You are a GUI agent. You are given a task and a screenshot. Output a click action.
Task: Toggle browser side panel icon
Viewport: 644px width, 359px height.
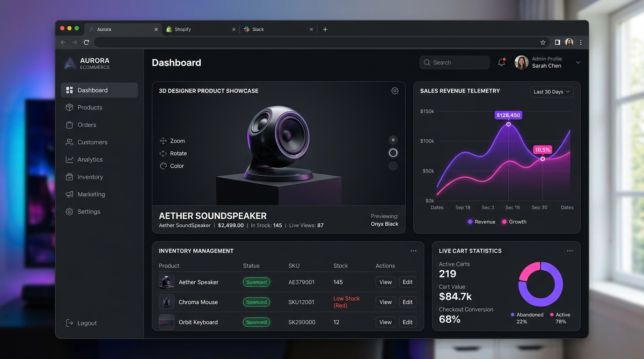(557, 42)
